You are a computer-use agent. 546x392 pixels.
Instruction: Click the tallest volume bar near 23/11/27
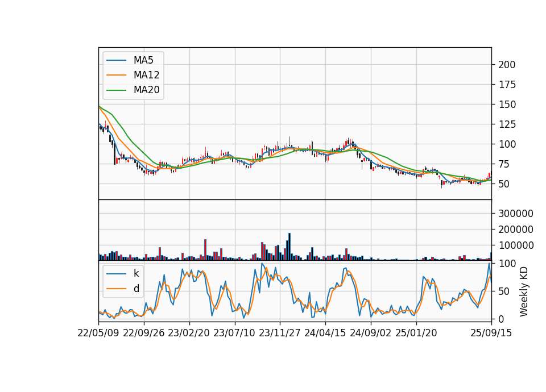[289, 247]
